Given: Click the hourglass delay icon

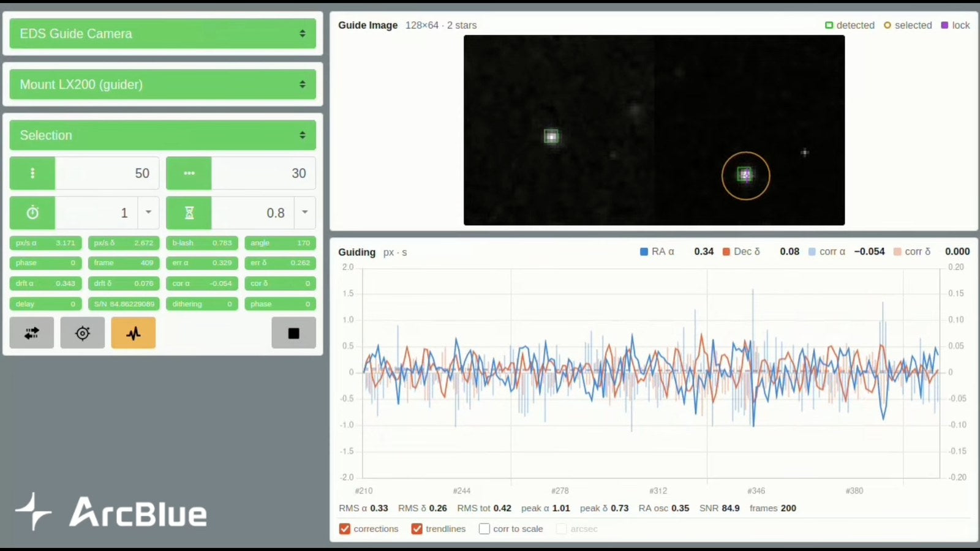Looking at the screenshot, I should (189, 212).
